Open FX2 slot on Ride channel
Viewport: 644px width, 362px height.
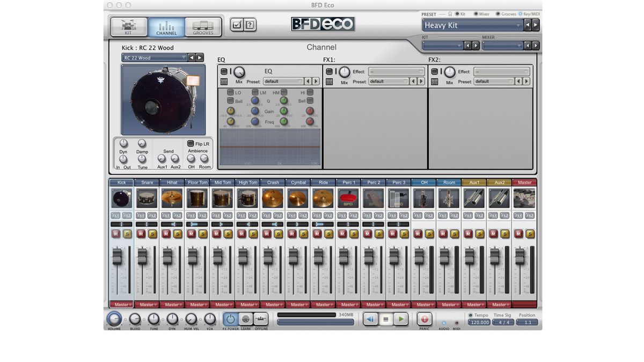point(328,216)
